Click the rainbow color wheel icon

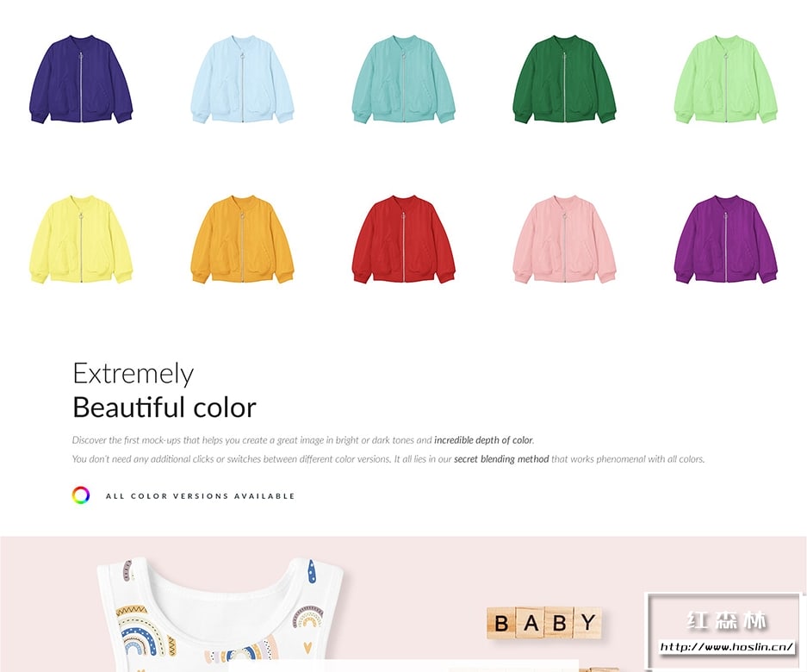pos(81,495)
